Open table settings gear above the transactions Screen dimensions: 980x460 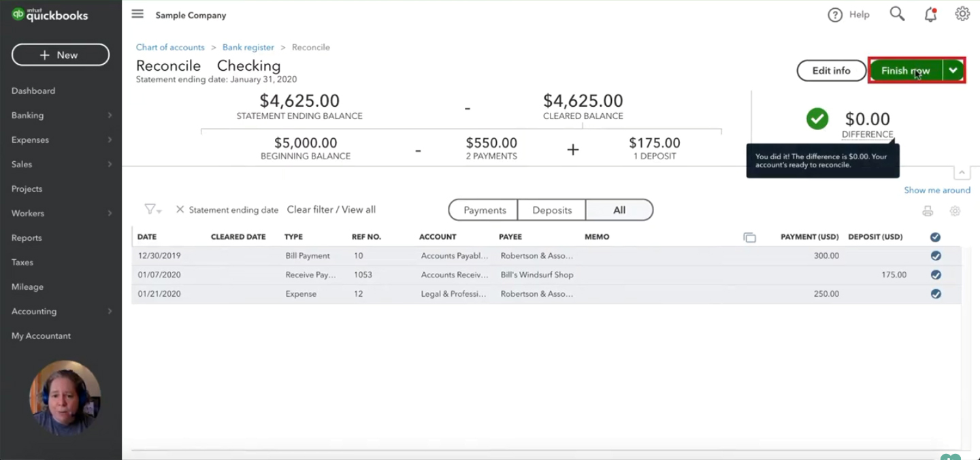click(x=955, y=211)
